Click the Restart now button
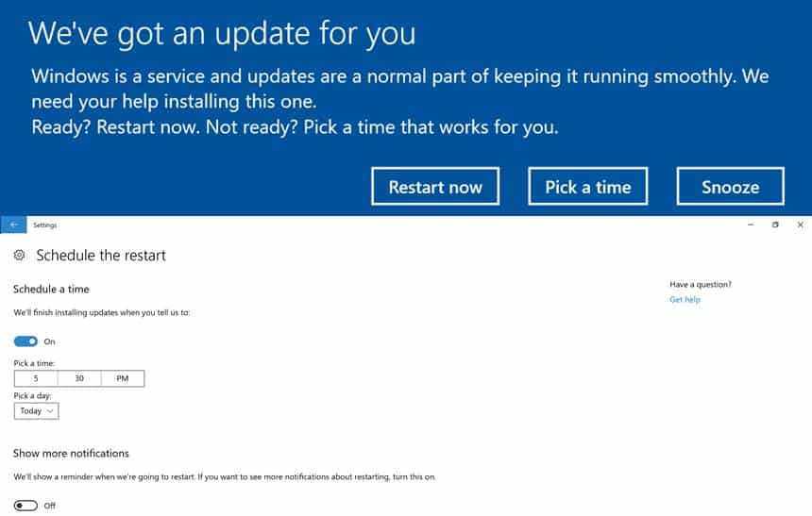The width and height of the screenshot is (812, 516). [435, 187]
